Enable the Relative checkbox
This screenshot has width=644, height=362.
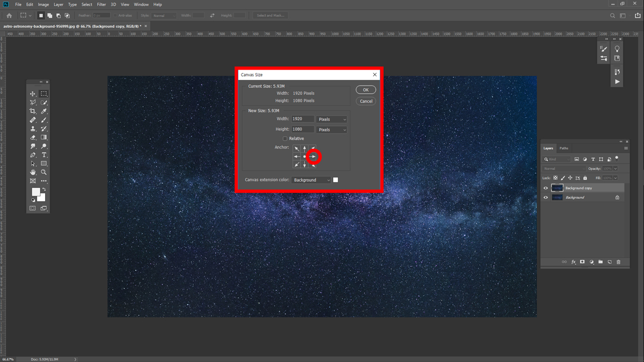click(285, 138)
